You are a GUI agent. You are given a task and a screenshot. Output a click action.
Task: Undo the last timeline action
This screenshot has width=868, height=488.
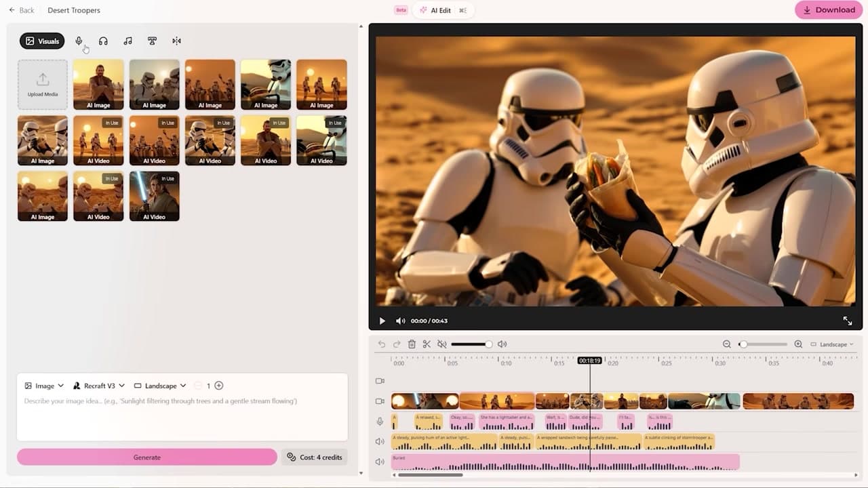(x=382, y=344)
